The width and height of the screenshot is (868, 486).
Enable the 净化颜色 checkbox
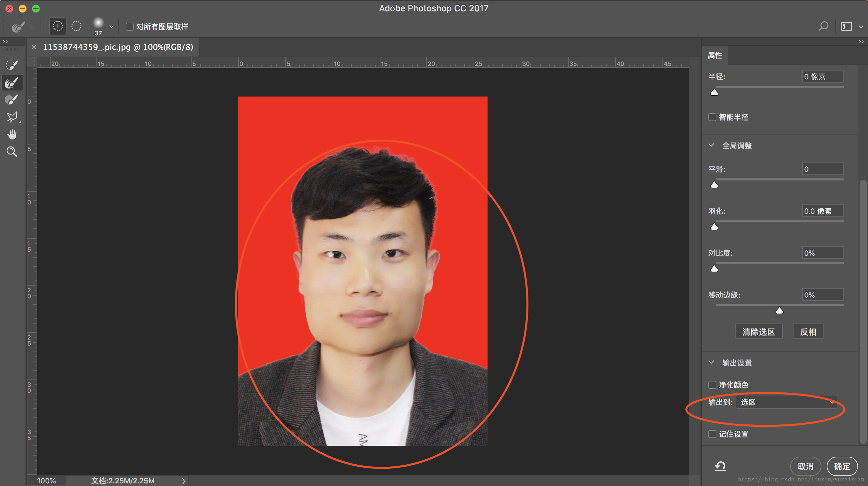pos(712,384)
